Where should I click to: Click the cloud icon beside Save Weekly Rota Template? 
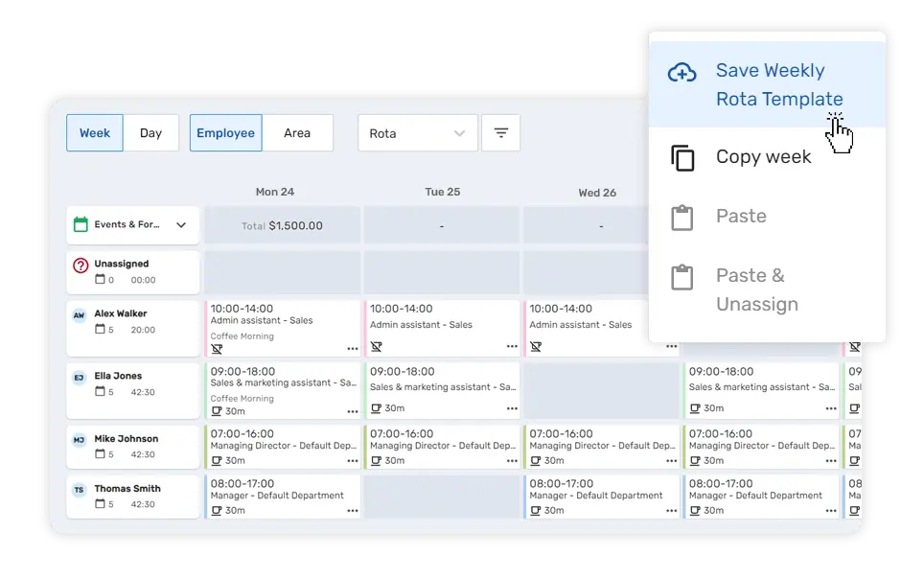(x=681, y=71)
